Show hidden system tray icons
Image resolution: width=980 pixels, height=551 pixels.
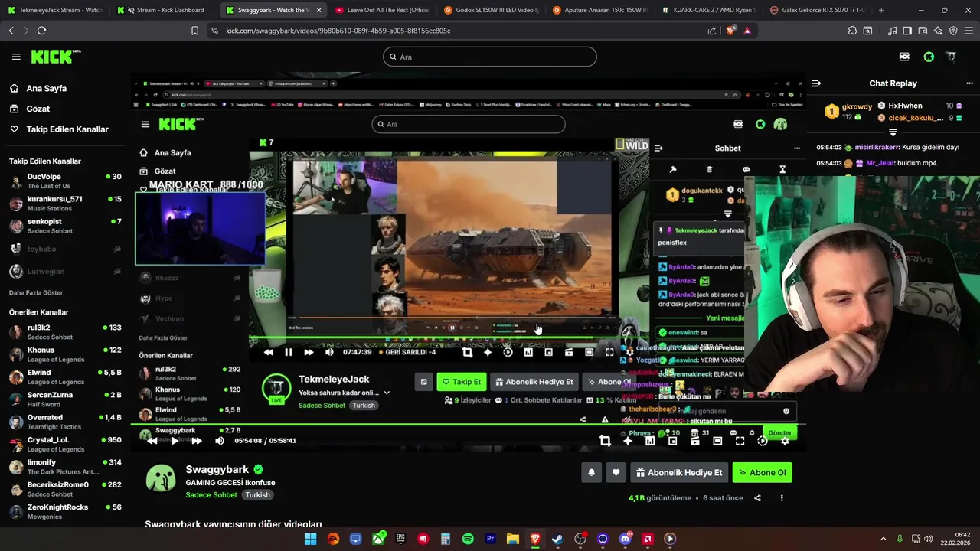coord(883,539)
